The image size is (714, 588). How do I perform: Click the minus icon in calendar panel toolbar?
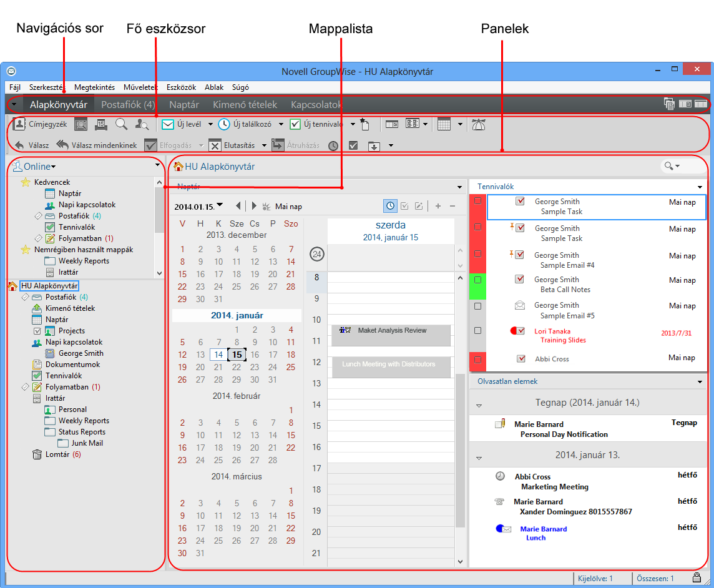[452, 206]
